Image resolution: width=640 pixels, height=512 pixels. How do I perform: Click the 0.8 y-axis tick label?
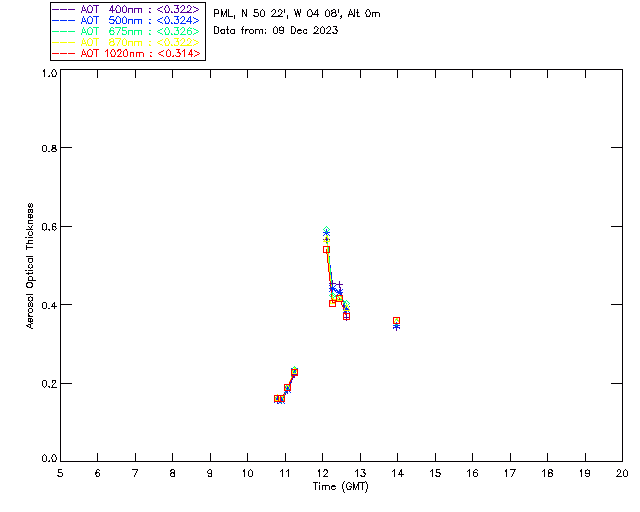[x=49, y=148]
